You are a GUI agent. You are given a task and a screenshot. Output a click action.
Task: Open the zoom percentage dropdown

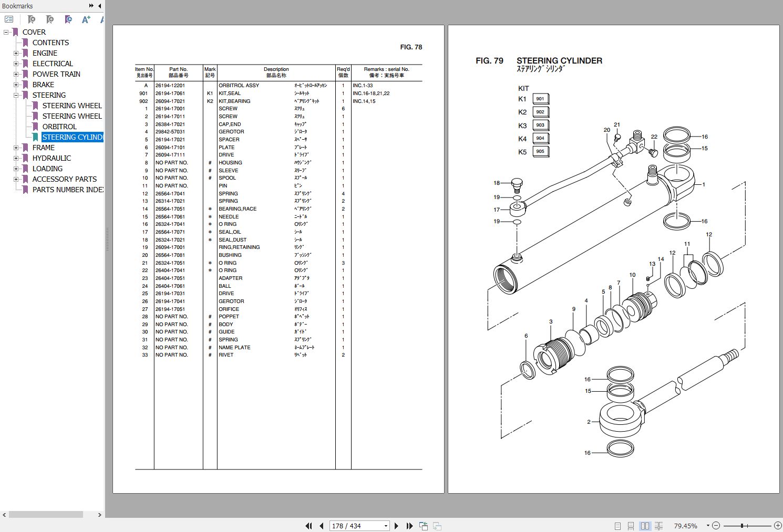point(707,526)
